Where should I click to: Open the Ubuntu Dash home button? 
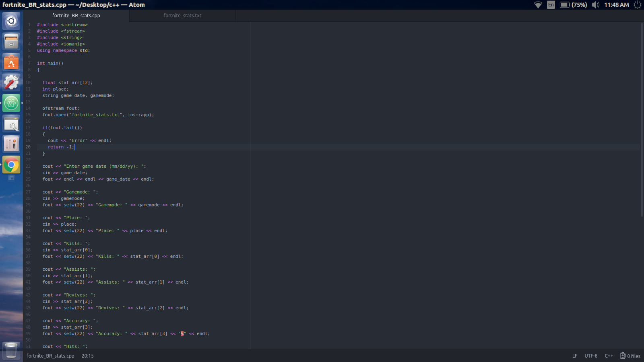[11, 21]
